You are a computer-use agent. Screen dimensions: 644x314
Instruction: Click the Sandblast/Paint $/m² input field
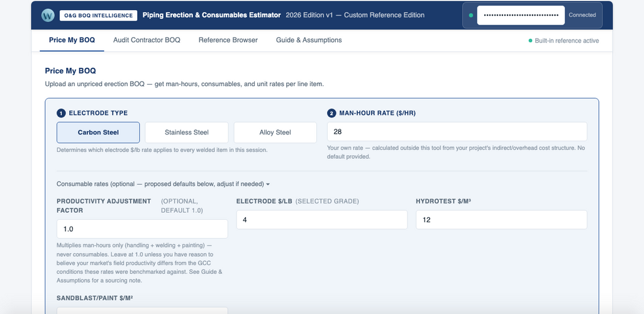(x=142, y=310)
